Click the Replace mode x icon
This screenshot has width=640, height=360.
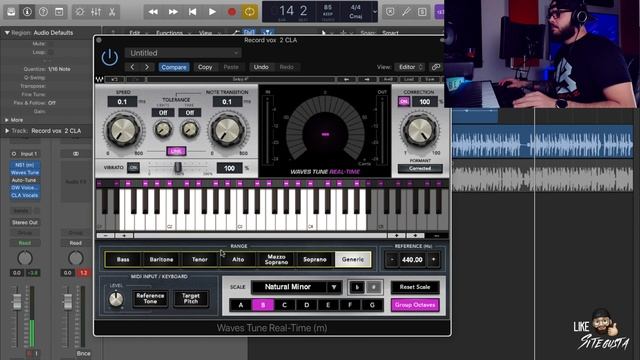pyautogui.click(x=390, y=12)
